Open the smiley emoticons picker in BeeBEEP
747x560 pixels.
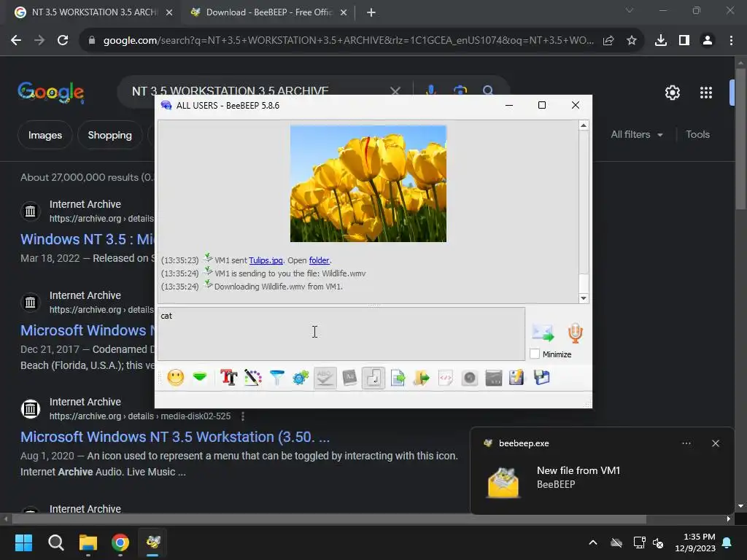(175, 378)
